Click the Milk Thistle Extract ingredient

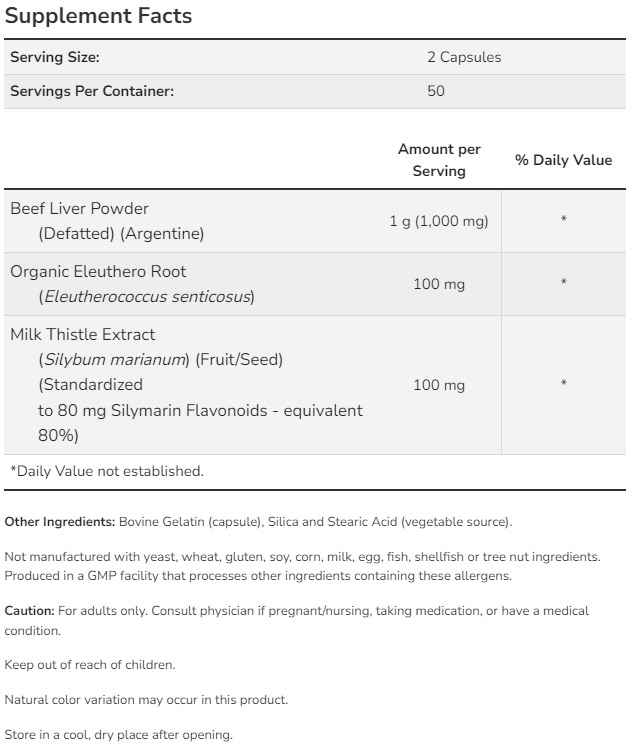point(83,334)
